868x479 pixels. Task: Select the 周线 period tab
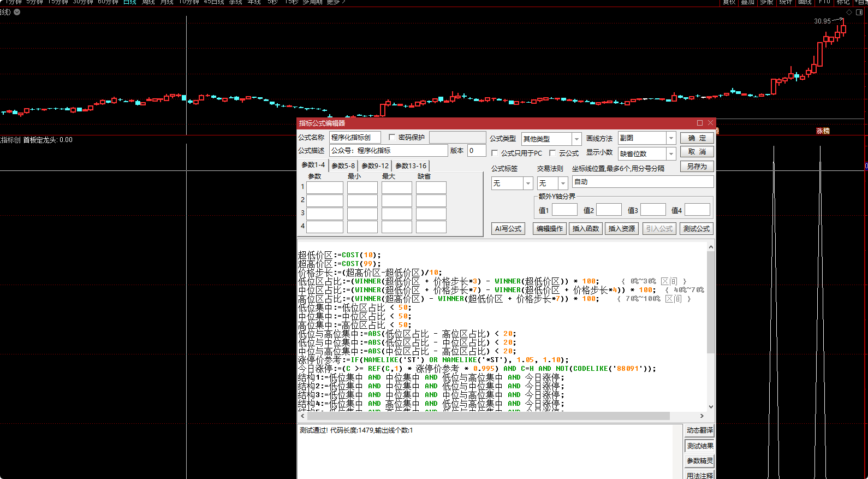pyautogui.click(x=148, y=2)
